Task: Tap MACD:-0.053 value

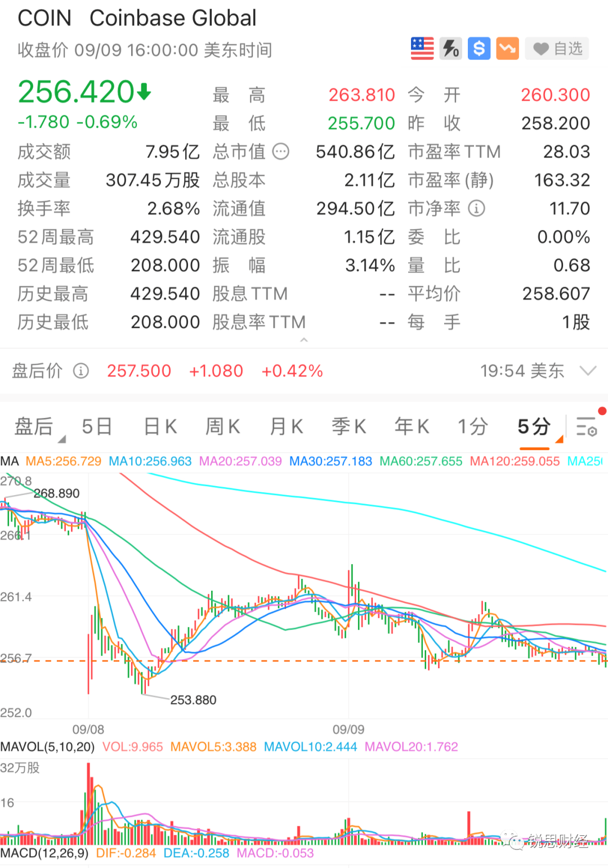Action: click(275, 853)
